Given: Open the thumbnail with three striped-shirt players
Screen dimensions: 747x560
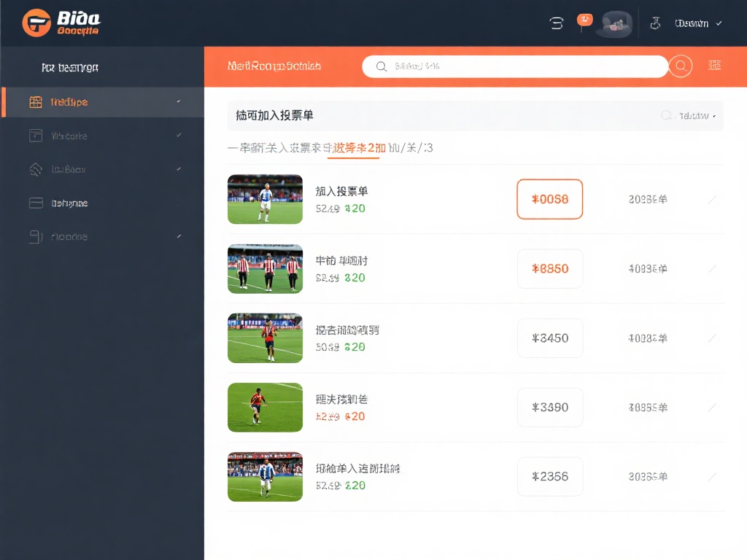Looking at the screenshot, I should (x=265, y=268).
